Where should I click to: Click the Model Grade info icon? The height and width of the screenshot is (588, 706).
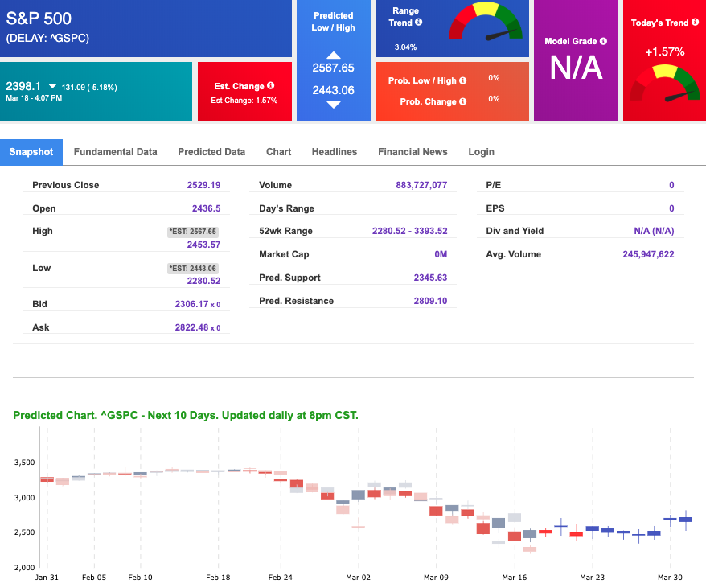click(603, 41)
